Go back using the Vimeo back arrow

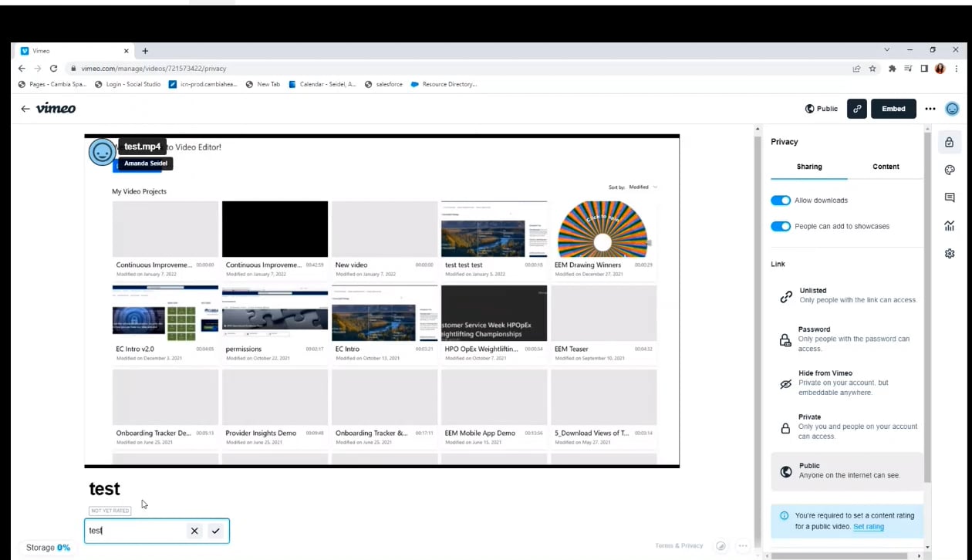[x=25, y=109]
